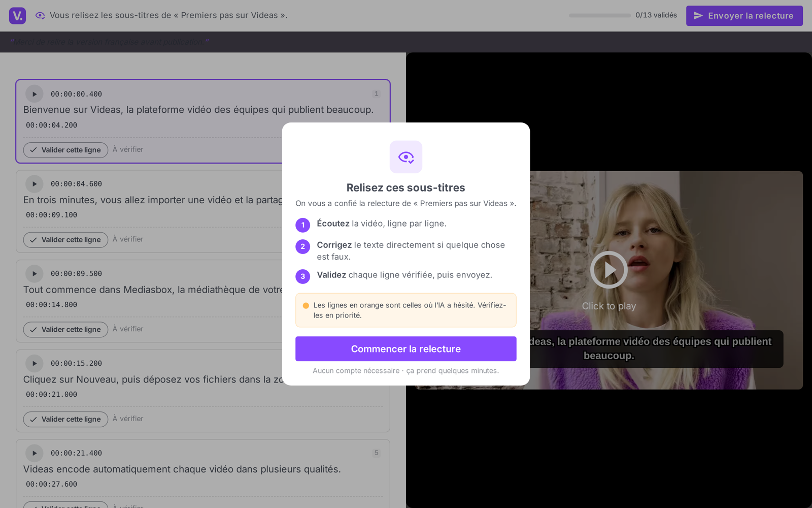Click end timestamp 00:00:04.200
The width and height of the screenshot is (812, 508).
pos(52,125)
